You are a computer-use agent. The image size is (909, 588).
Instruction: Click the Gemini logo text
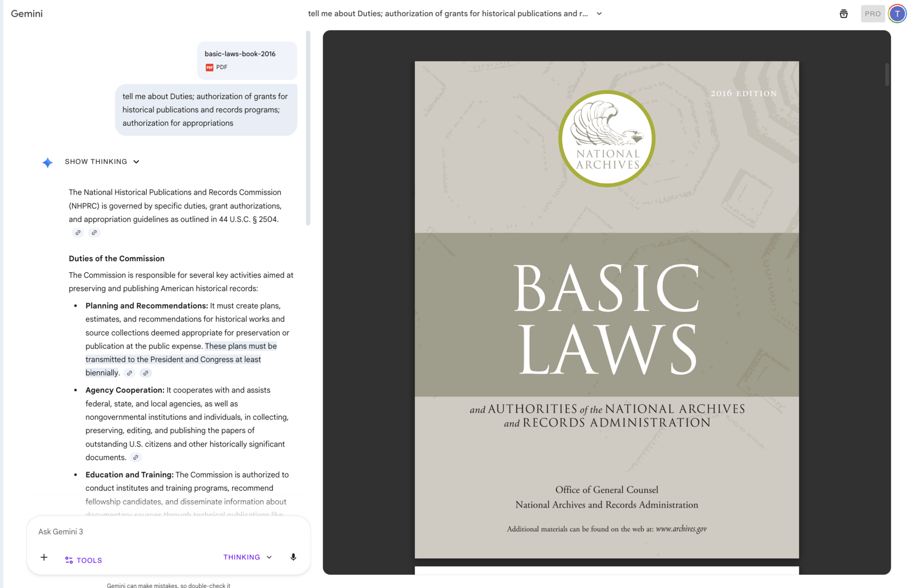click(x=27, y=14)
